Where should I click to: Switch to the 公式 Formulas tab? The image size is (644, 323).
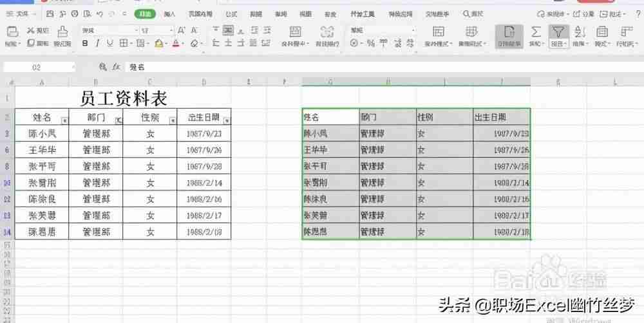231,14
